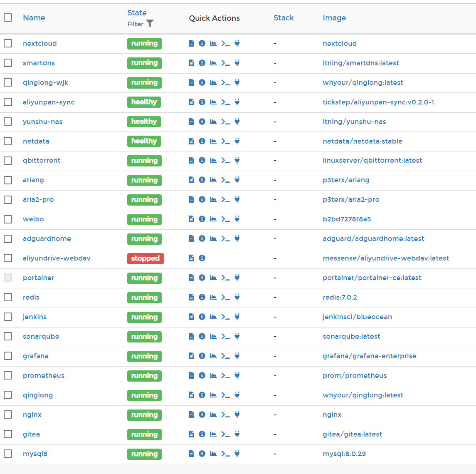
Task: Open logs icon for stopped aliyundrive-webdav
Action: tap(191, 258)
